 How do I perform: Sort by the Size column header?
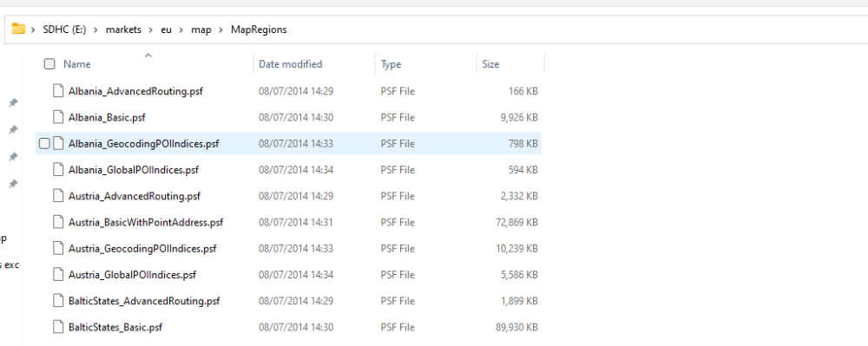pos(490,64)
